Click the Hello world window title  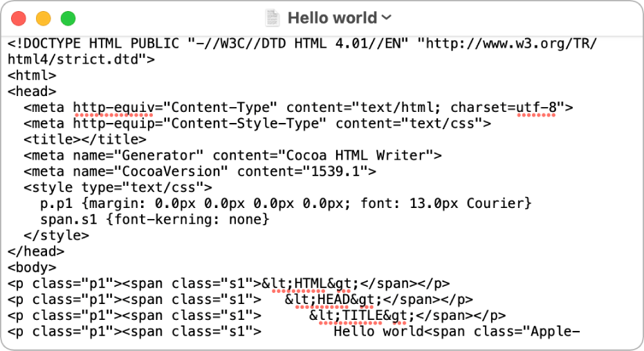click(332, 18)
